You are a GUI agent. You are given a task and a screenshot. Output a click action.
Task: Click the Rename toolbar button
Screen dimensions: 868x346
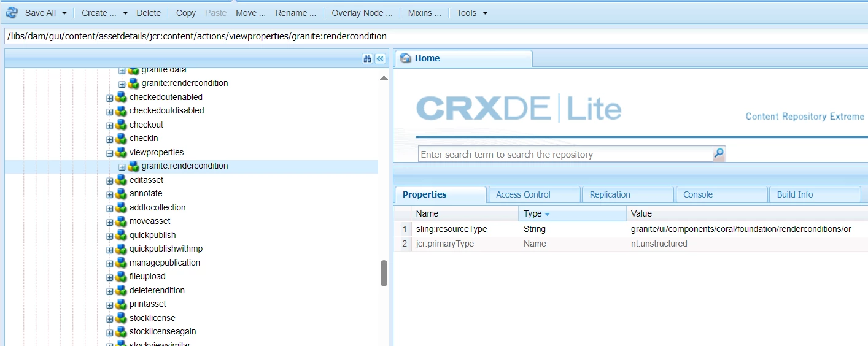click(295, 13)
